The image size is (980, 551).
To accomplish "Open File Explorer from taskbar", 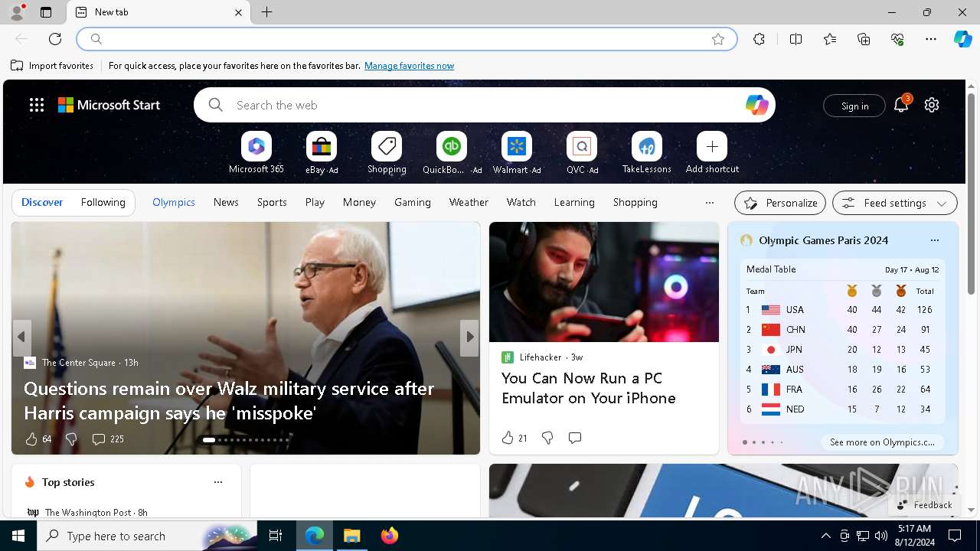I will [352, 536].
